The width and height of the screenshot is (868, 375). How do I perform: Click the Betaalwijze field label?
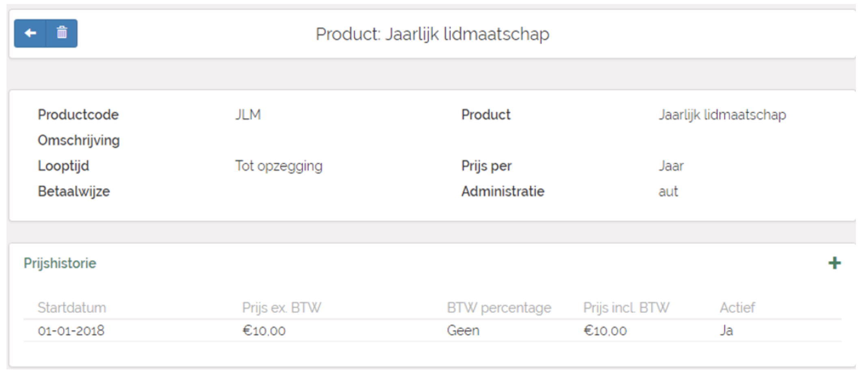coord(74,192)
